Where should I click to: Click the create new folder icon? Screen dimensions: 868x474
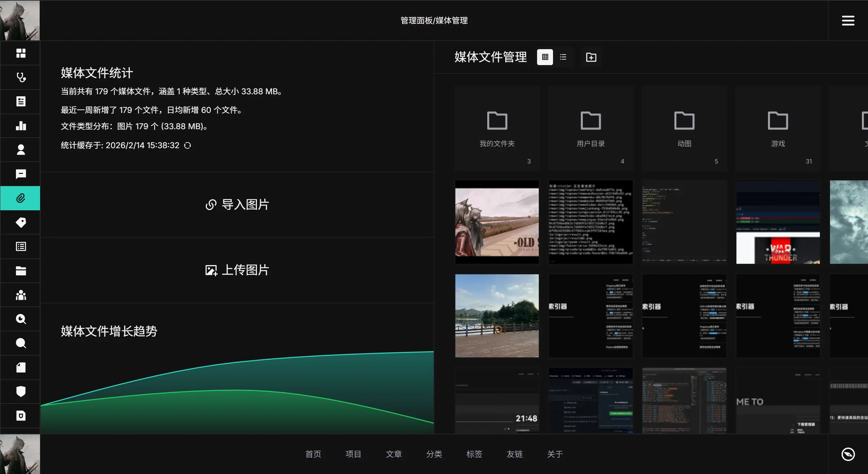[591, 57]
